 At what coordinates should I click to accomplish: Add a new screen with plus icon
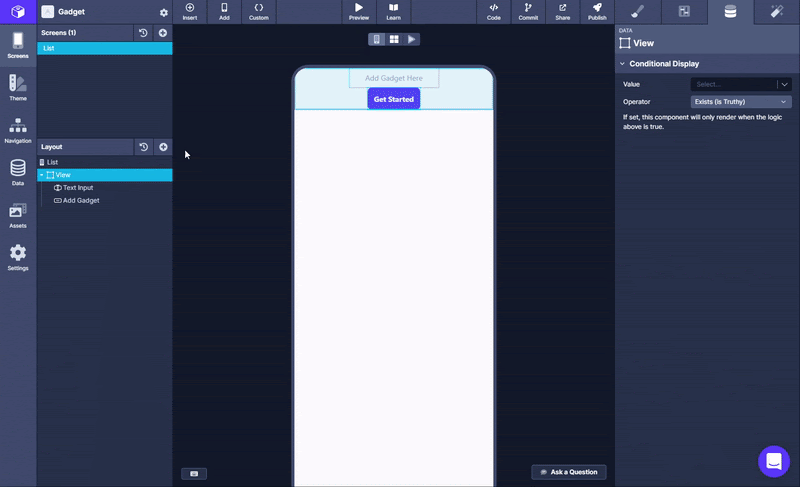(163, 33)
